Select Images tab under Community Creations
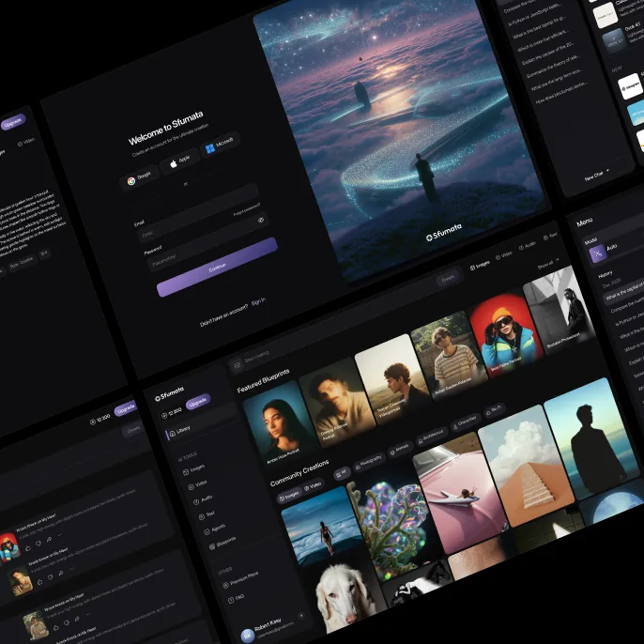 click(289, 494)
